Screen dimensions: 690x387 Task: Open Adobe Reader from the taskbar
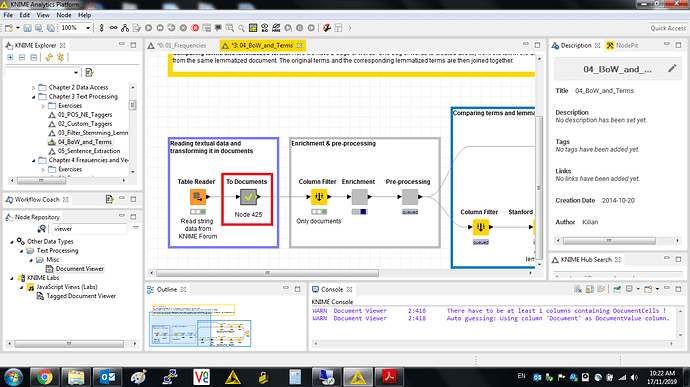[389, 377]
